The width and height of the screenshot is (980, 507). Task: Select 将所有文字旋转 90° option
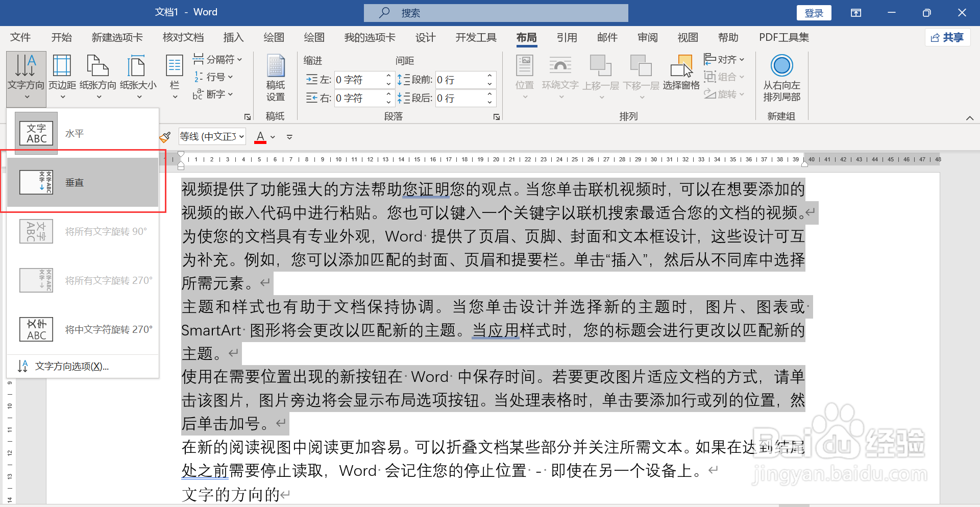[x=83, y=231]
